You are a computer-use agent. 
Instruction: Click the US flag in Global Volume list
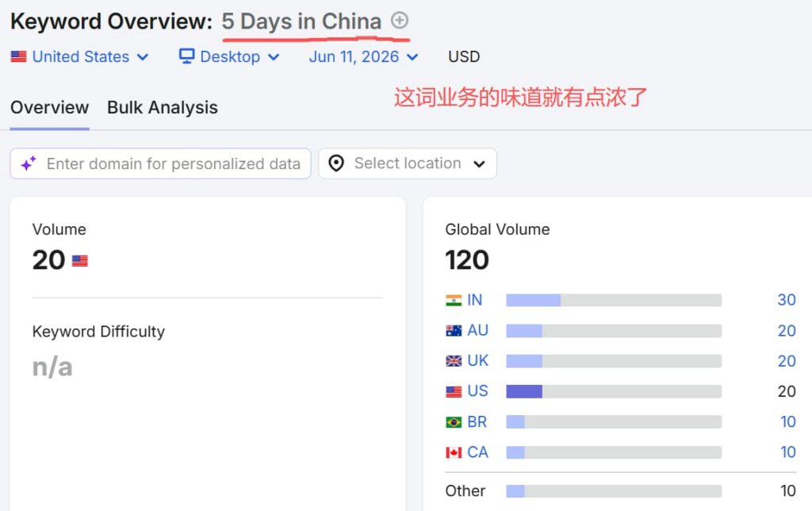tap(454, 392)
